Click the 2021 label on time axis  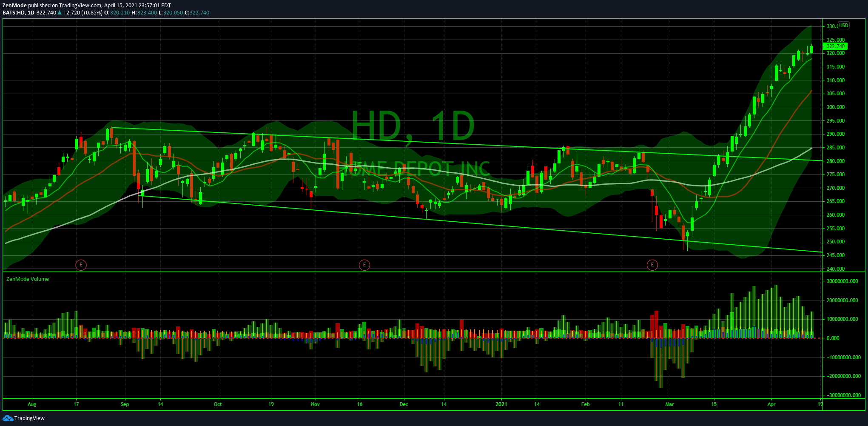point(501,404)
